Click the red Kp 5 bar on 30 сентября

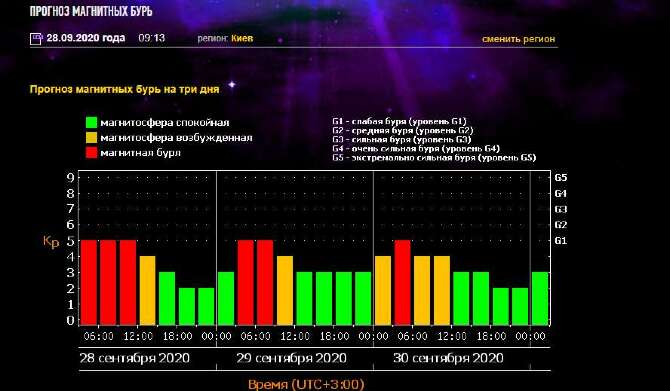(x=403, y=282)
